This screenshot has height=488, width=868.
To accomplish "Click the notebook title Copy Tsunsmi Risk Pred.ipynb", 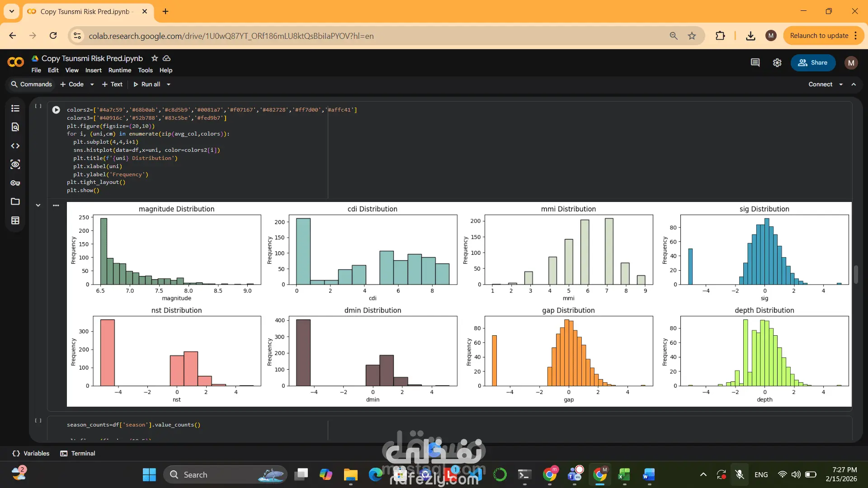I will tap(92, 58).
